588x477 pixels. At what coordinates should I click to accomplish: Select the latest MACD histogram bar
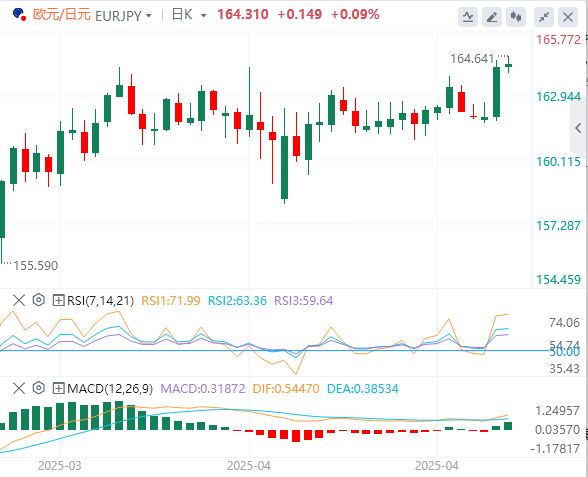(508, 426)
